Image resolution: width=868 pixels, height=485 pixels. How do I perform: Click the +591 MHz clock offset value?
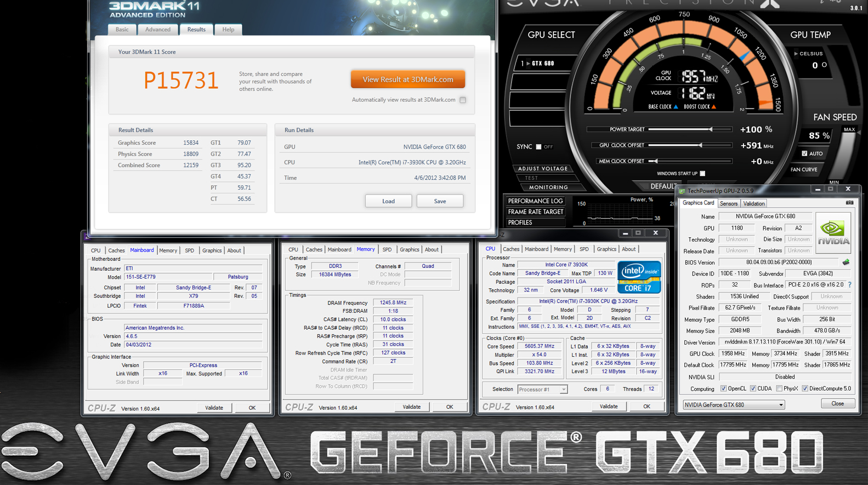[x=757, y=146]
